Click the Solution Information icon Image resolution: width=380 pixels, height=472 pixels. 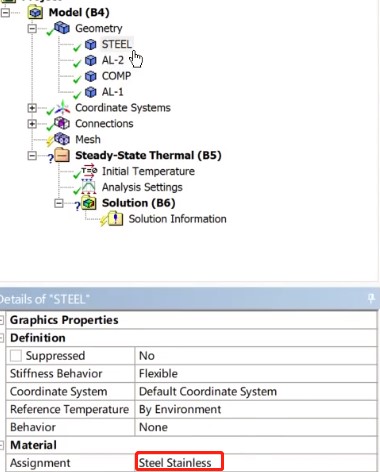click(115, 219)
